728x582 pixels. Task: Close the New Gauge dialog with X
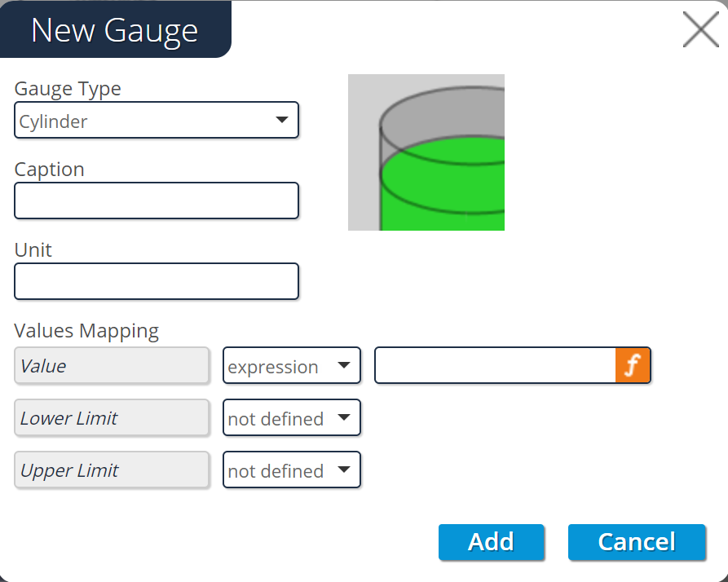click(700, 31)
